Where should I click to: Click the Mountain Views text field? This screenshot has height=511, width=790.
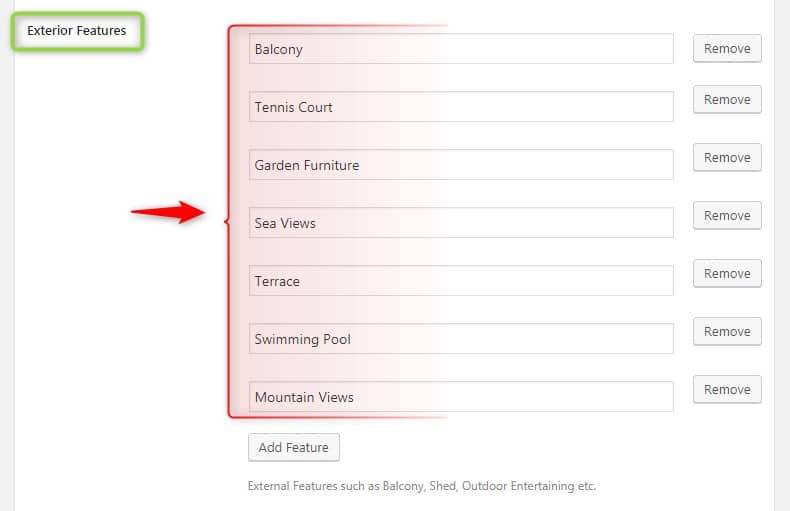click(x=460, y=397)
